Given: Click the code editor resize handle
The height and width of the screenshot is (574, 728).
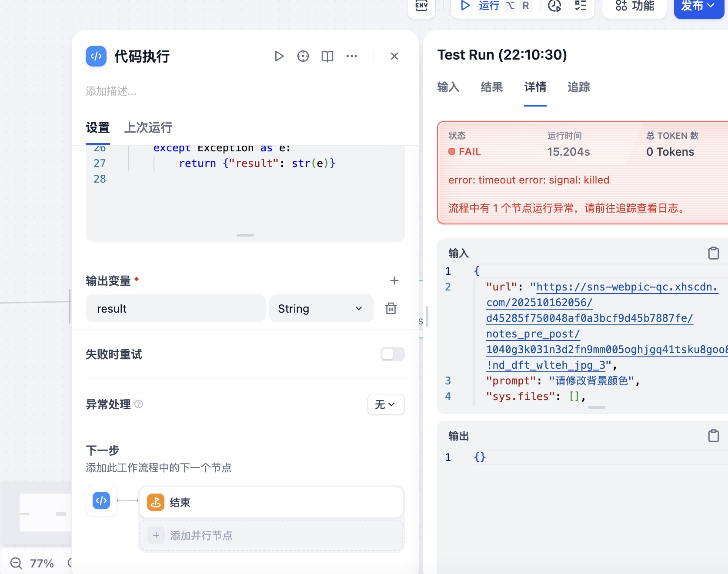Looking at the screenshot, I should (x=245, y=235).
